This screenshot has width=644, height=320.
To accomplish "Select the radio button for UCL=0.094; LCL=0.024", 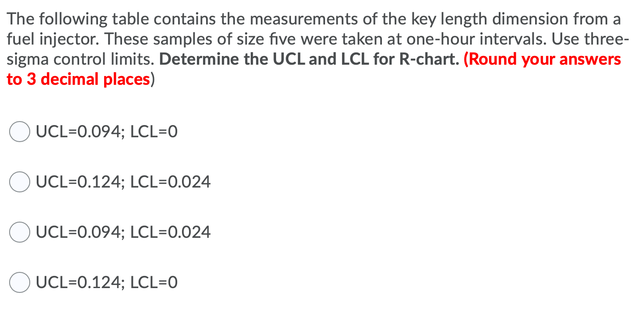I will click(x=19, y=232).
